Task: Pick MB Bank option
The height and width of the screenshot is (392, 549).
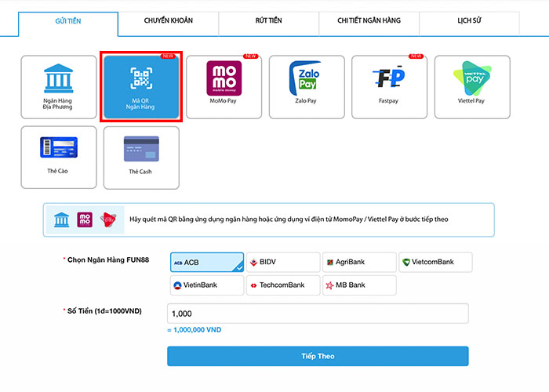Action: coord(359,285)
